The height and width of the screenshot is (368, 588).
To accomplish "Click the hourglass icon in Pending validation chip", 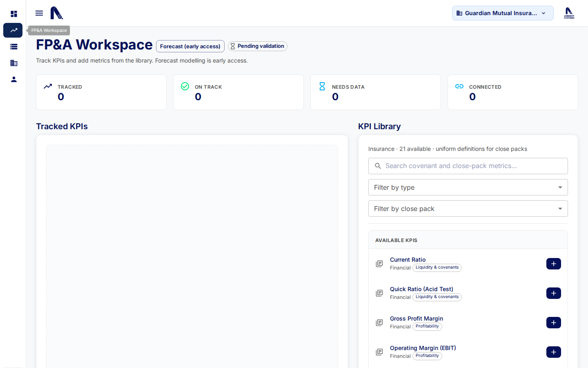I will (233, 46).
